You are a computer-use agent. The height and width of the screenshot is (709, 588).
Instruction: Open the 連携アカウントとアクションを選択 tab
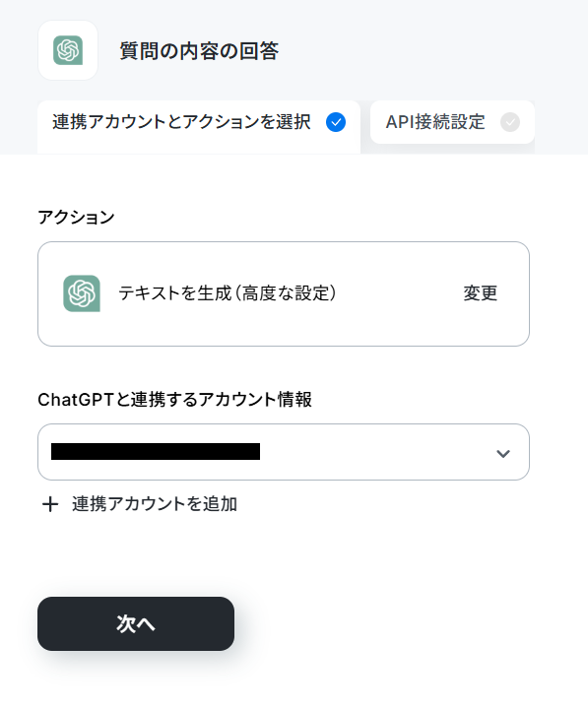(x=199, y=127)
